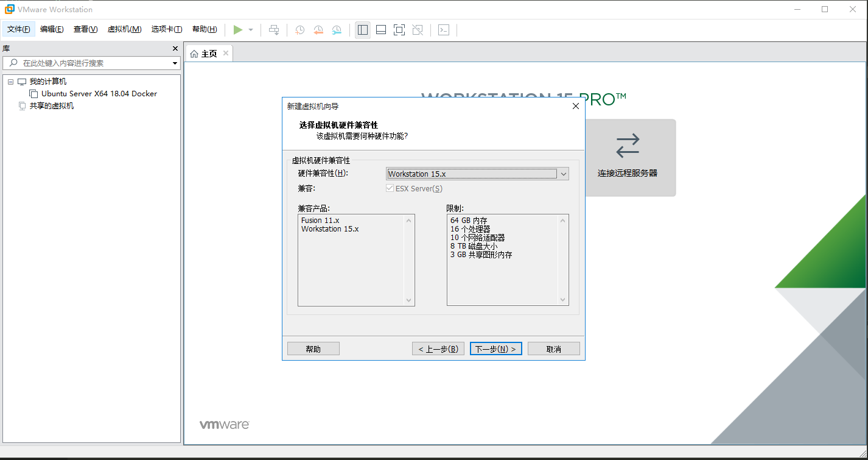Click the < 上一步(B) button
This screenshot has width=868, height=460.
pos(438,349)
